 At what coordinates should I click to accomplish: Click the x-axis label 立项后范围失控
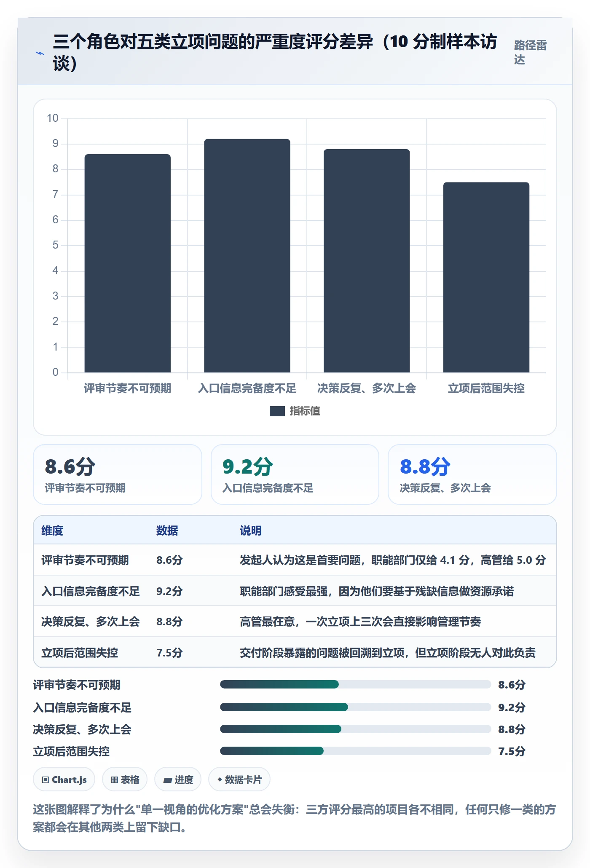coord(486,388)
